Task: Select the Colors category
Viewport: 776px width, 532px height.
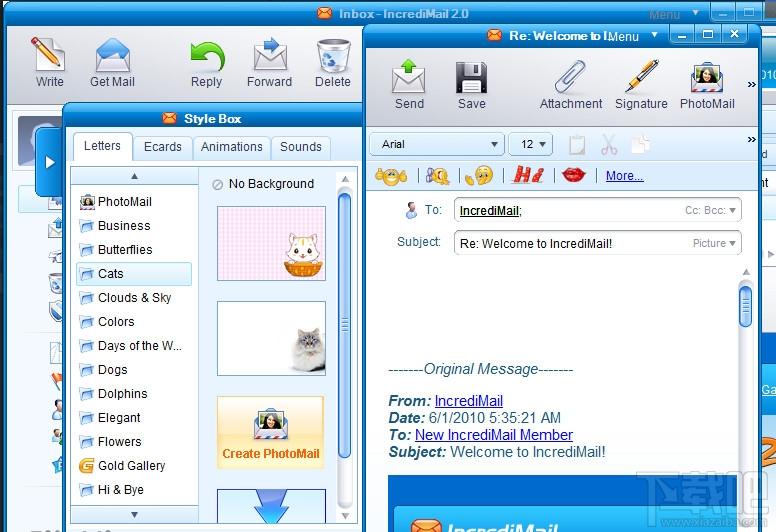Action: [x=134, y=322]
